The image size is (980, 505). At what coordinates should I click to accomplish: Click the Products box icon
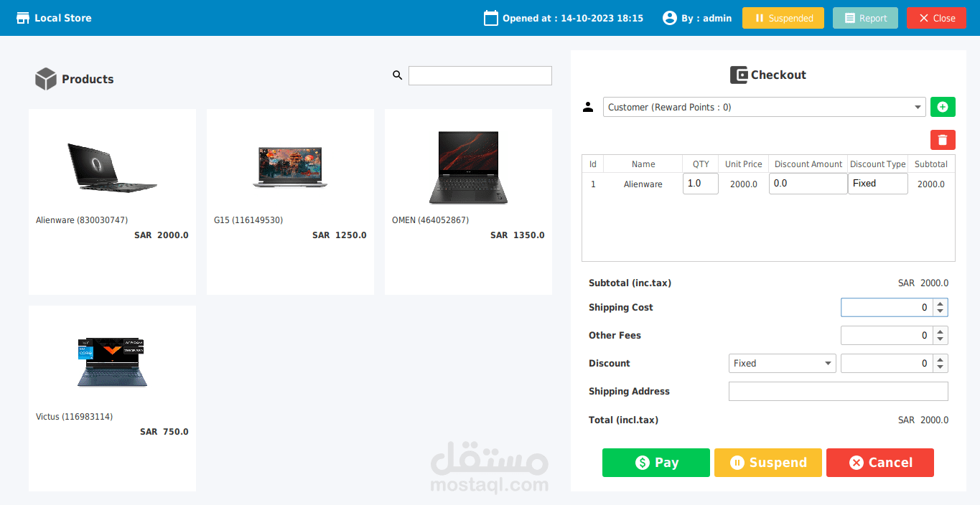(x=46, y=79)
